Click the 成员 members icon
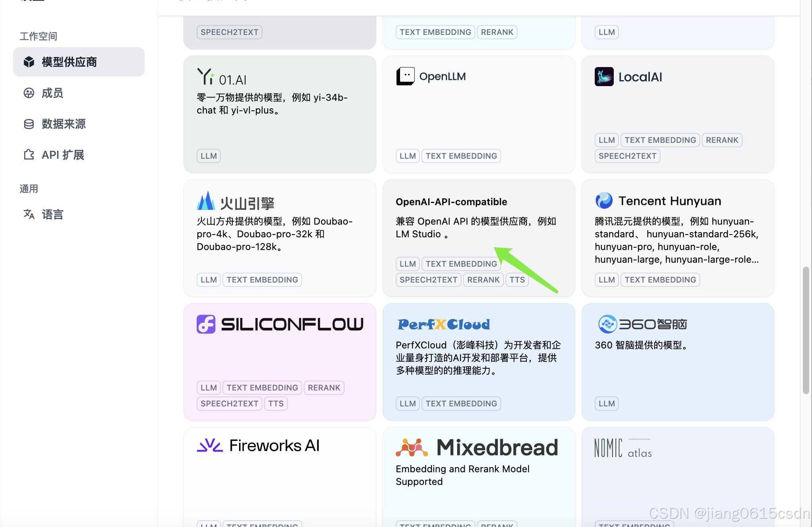The width and height of the screenshot is (812, 527). tap(29, 93)
